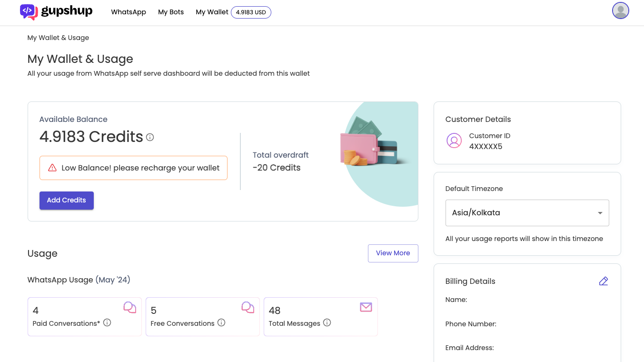Select the Paid Conversations card

(85, 317)
